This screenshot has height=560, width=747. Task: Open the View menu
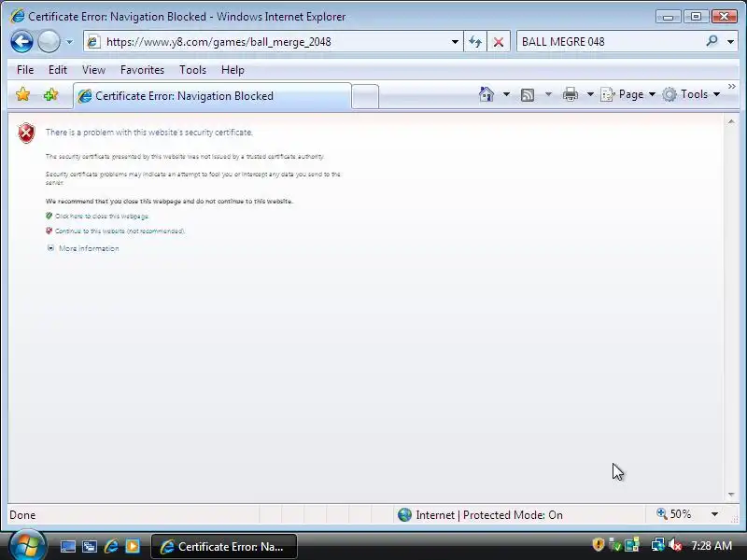93,70
